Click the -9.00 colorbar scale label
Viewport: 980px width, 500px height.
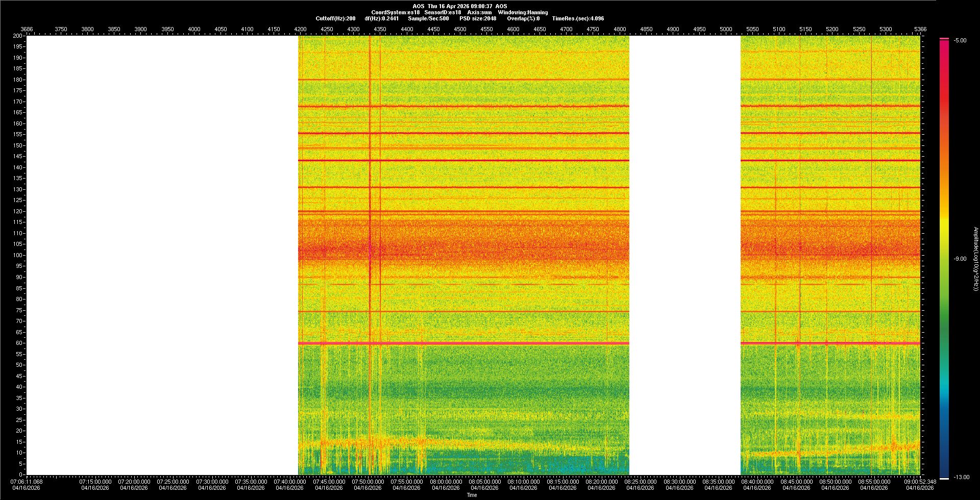(x=960, y=259)
